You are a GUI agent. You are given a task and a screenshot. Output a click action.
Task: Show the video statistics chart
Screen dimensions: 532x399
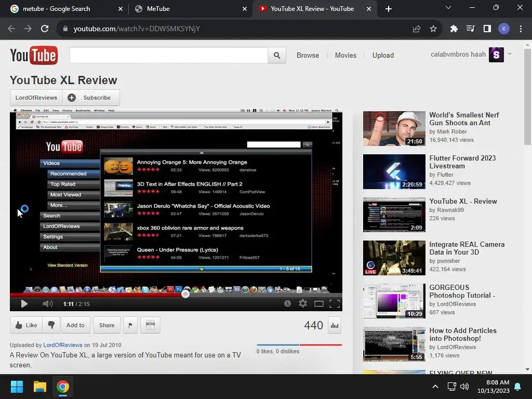coord(335,325)
